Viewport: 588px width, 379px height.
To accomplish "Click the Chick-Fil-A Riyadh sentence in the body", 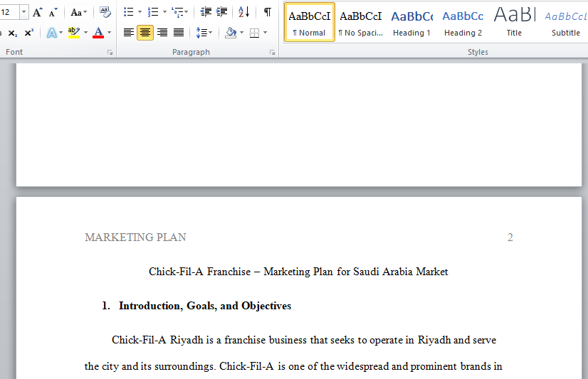I will [304, 340].
